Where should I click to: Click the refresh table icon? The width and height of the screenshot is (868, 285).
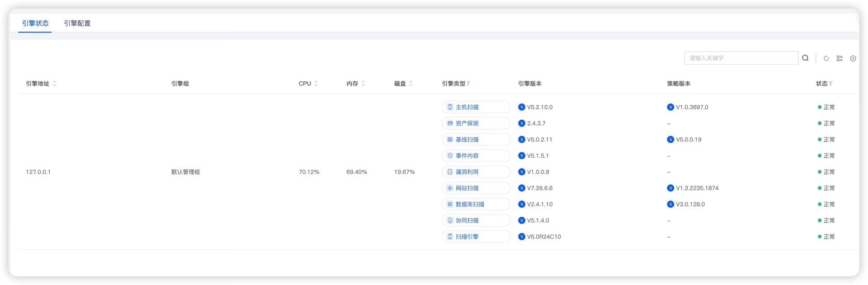pos(826,59)
